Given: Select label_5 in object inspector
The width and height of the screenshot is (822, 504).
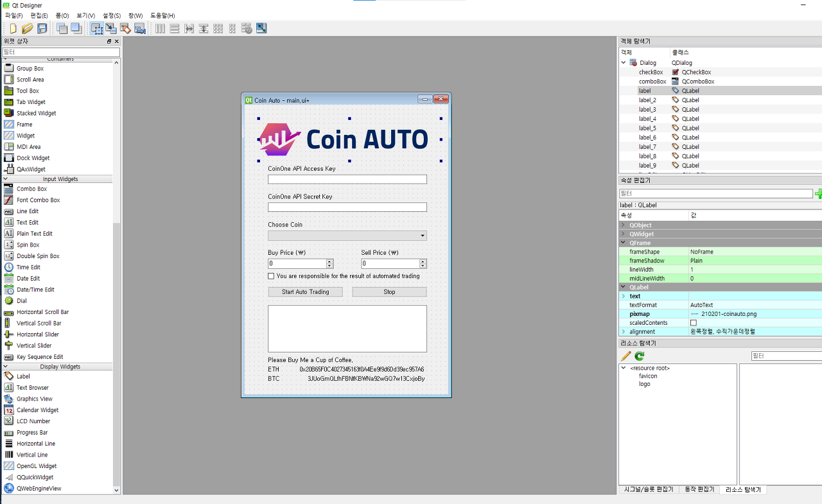Looking at the screenshot, I should click(647, 128).
